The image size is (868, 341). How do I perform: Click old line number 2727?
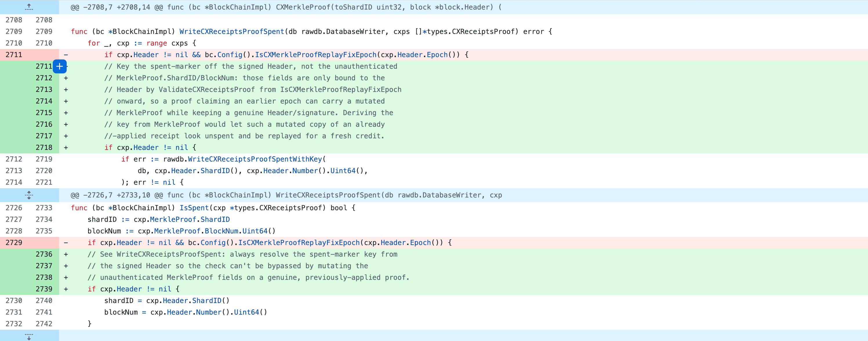(14, 219)
